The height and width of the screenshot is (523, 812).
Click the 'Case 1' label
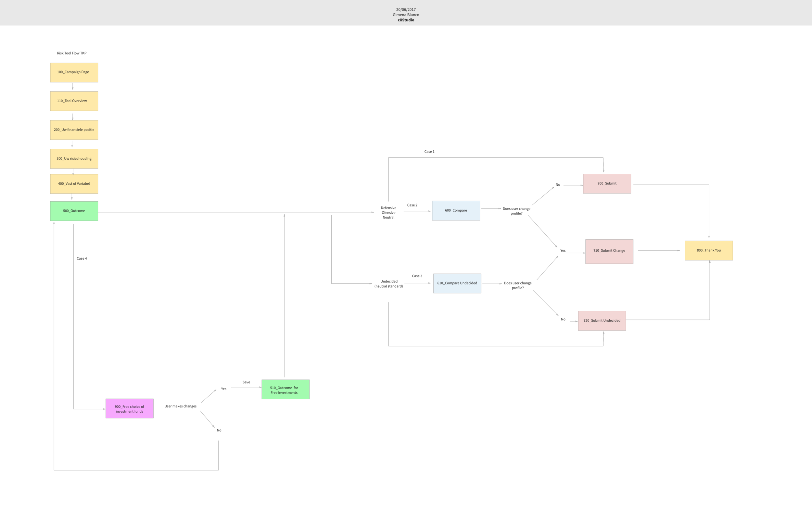tap(429, 152)
